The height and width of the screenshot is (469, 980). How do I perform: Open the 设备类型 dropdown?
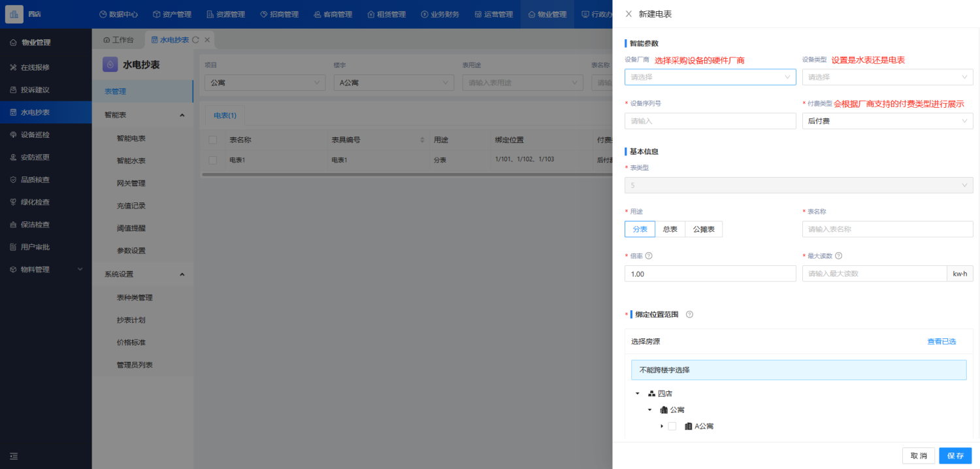(x=888, y=77)
